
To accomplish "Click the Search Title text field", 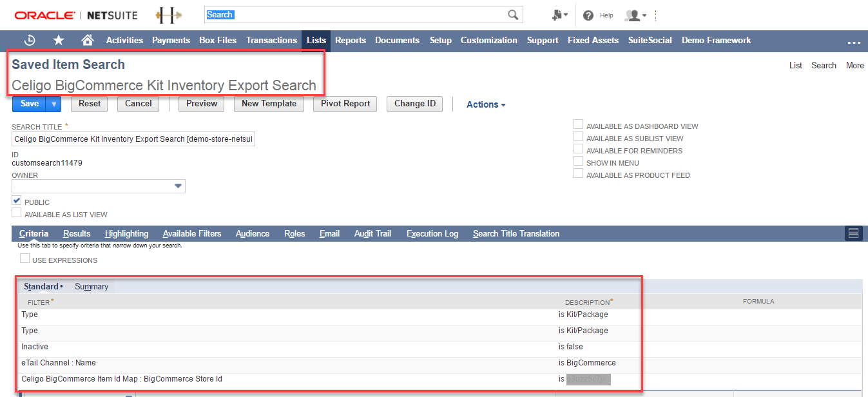I will [133, 139].
